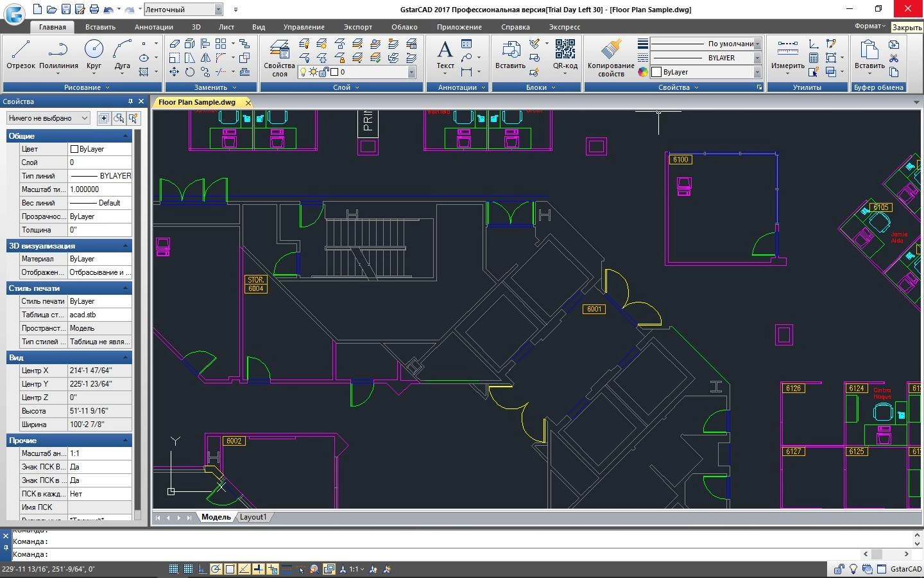Click the ByLayer white color swatch in ribbon
Viewport: 924px width, 578px height.
(656, 72)
